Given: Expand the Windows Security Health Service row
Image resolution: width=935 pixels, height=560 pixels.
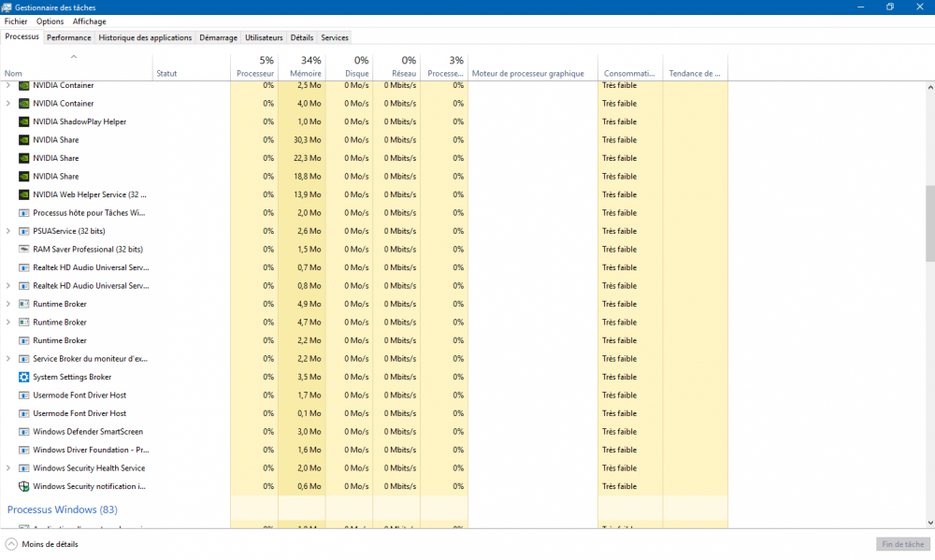Looking at the screenshot, I should click(8, 468).
